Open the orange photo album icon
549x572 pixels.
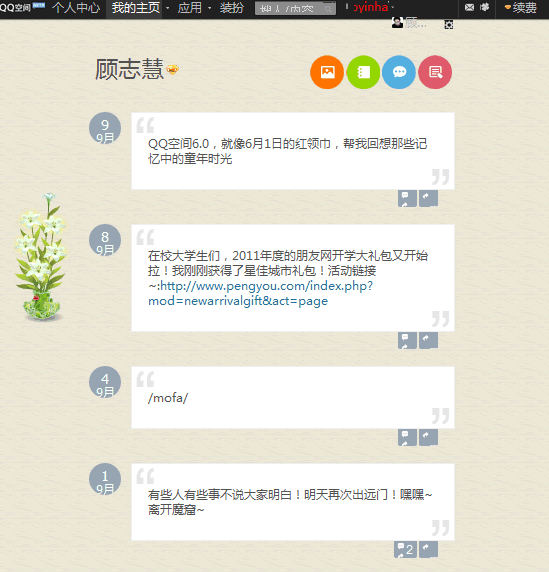327,72
